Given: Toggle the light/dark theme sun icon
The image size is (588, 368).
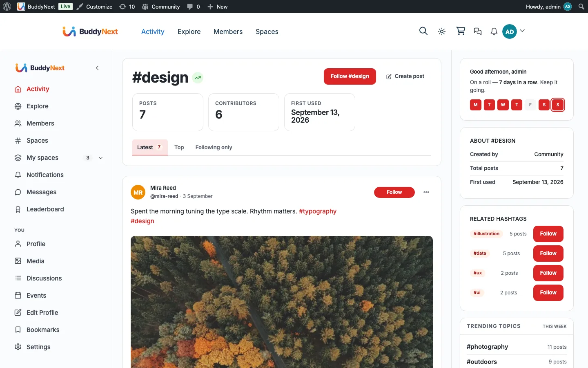Looking at the screenshot, I should pyautogui.click(x=442, y=31).
